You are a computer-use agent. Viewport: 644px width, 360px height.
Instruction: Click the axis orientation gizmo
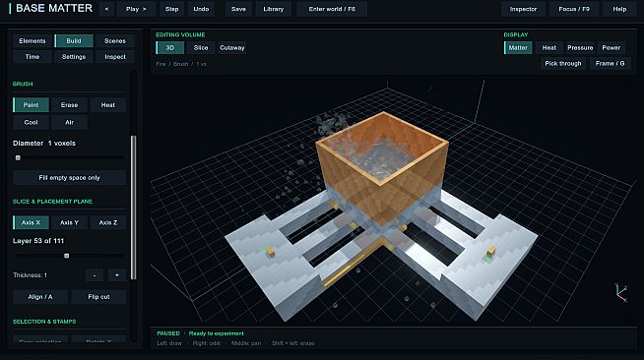pos(621,292)
